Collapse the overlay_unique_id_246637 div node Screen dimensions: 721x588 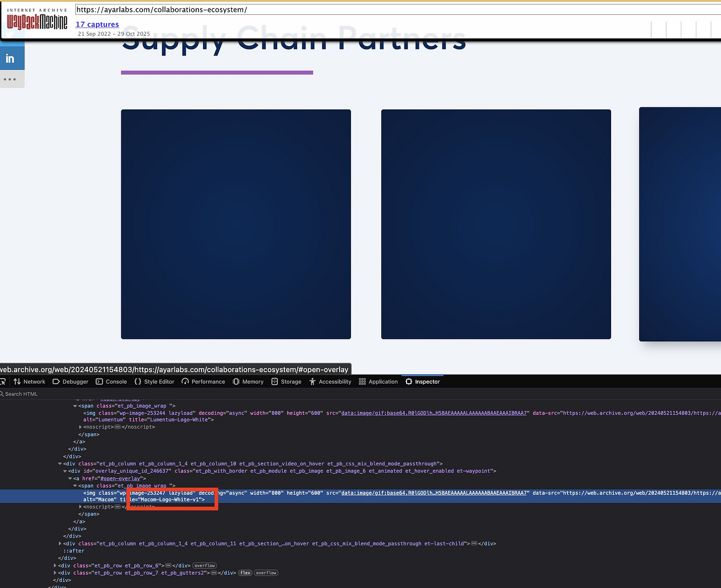point(65,471)
